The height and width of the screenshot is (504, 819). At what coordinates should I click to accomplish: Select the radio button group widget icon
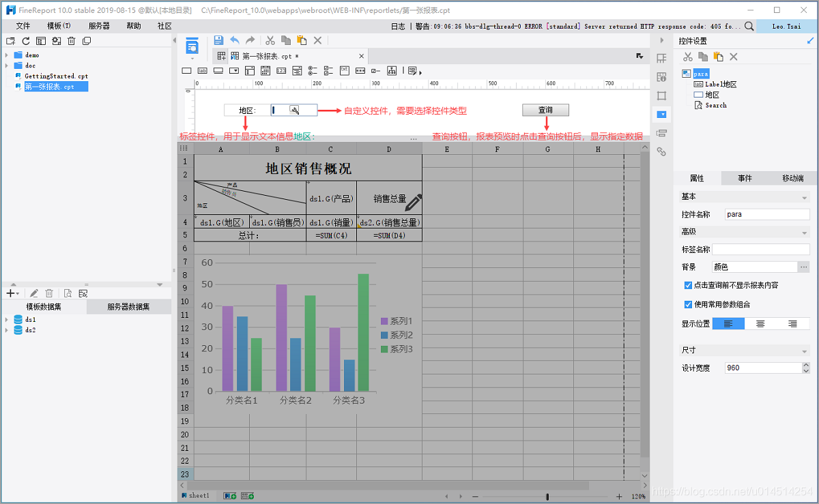[x=313, y=70]
